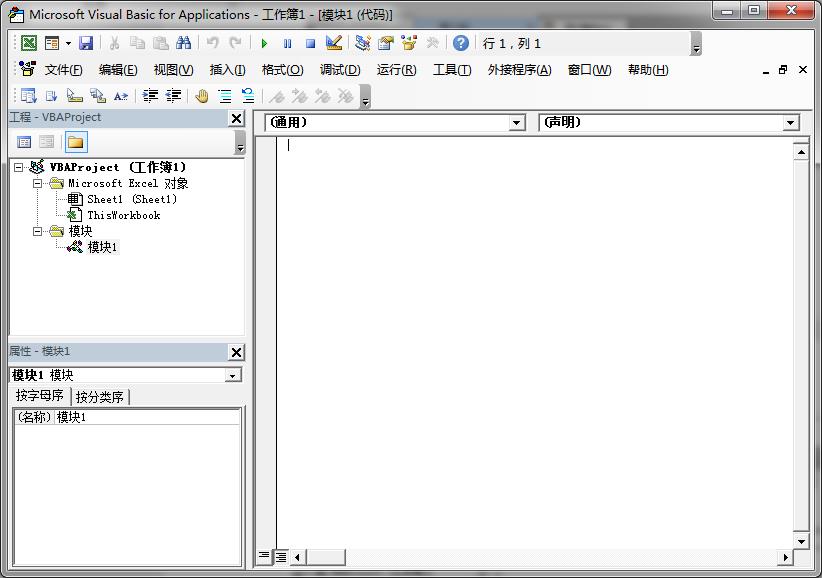The height and width of the screenshot is (578, 822).
Task: Click the Reset stop icon
Action: [310, 43]
